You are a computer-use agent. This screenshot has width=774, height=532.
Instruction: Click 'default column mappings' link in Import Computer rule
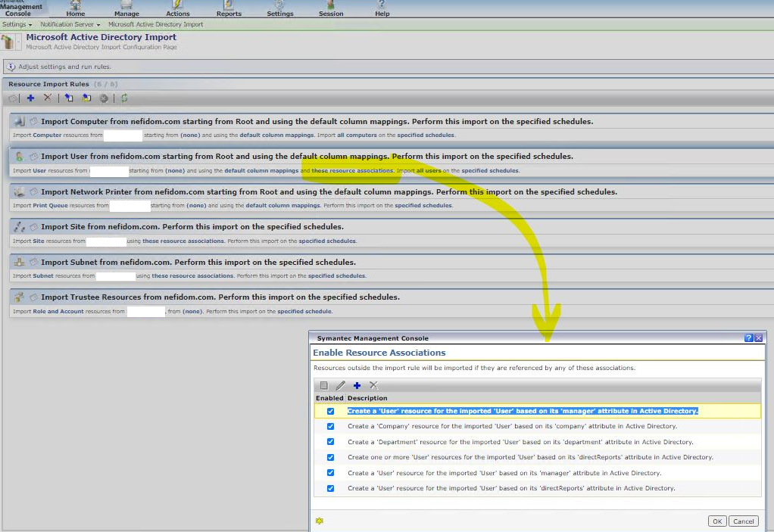pyautogui.click(x=276, y=135)
